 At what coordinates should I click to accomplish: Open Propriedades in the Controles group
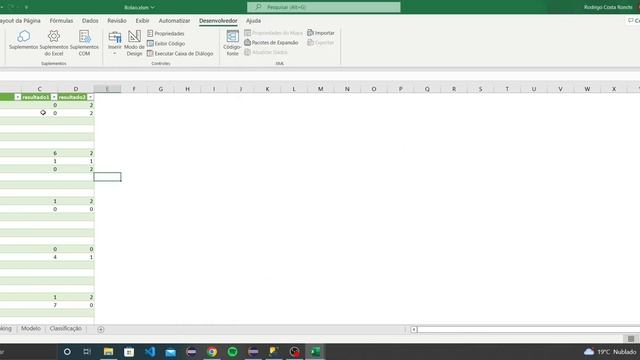click(166, 33)
